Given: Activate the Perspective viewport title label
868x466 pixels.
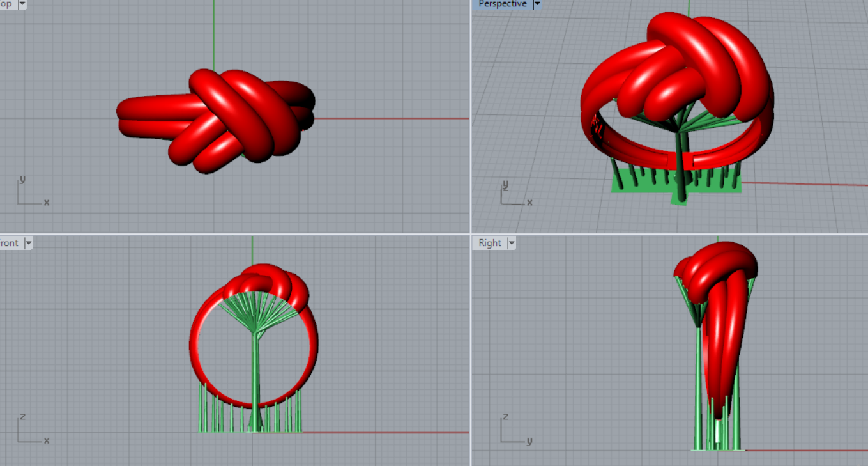Looking at the screenshot, I should point(503,4).
